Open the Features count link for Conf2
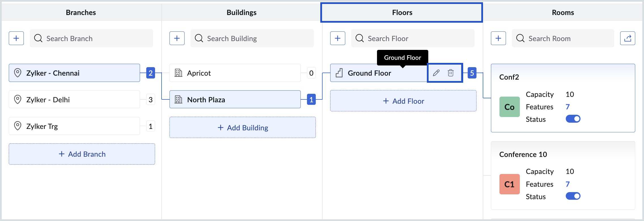 (567, 107)
